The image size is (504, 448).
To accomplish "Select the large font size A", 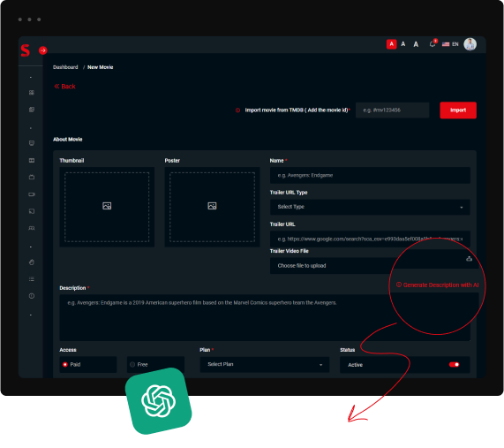I will click(x=416, y=44).
